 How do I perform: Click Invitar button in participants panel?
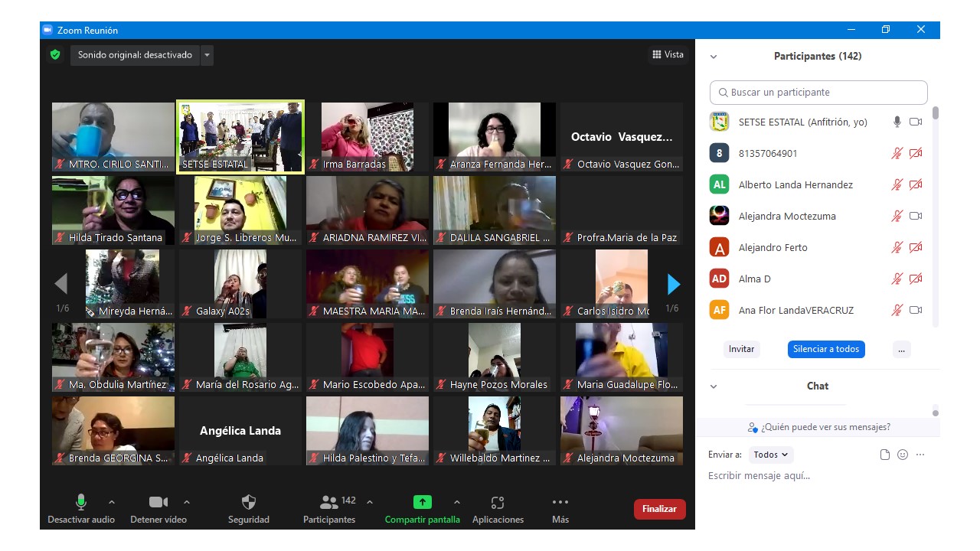point(741,349)
